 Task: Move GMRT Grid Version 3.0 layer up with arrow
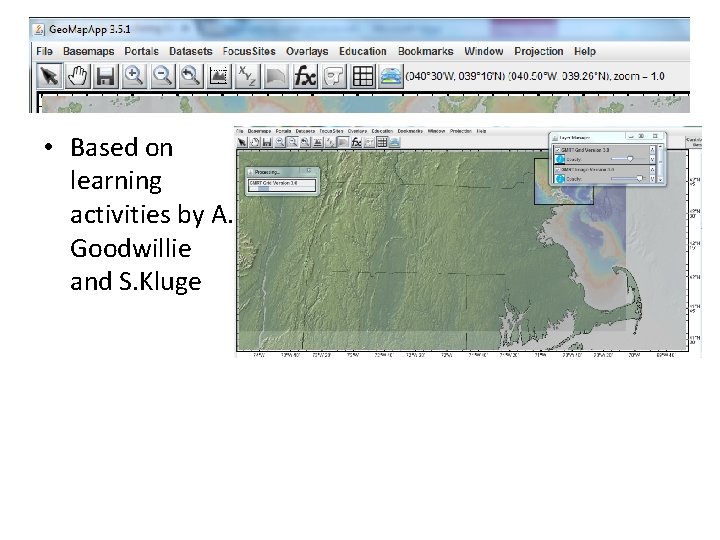652,150
